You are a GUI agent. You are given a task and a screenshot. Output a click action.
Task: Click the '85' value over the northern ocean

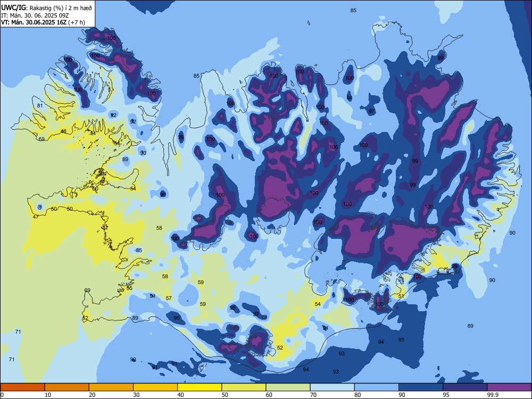(x=353, y=11)
